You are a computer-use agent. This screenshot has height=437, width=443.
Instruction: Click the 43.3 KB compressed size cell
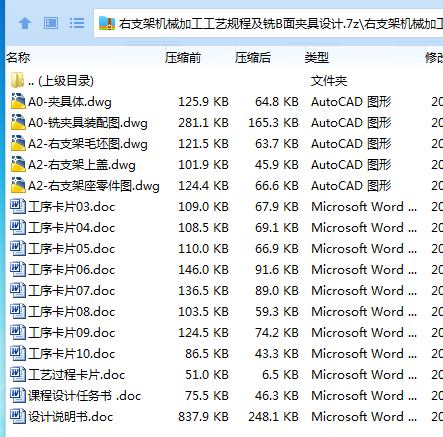tap(277, 354)
